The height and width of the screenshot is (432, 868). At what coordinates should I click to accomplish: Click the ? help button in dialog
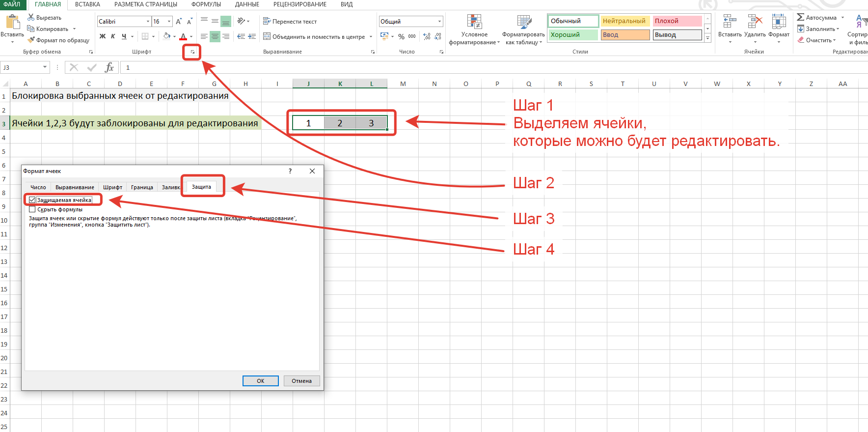(290, 171)
